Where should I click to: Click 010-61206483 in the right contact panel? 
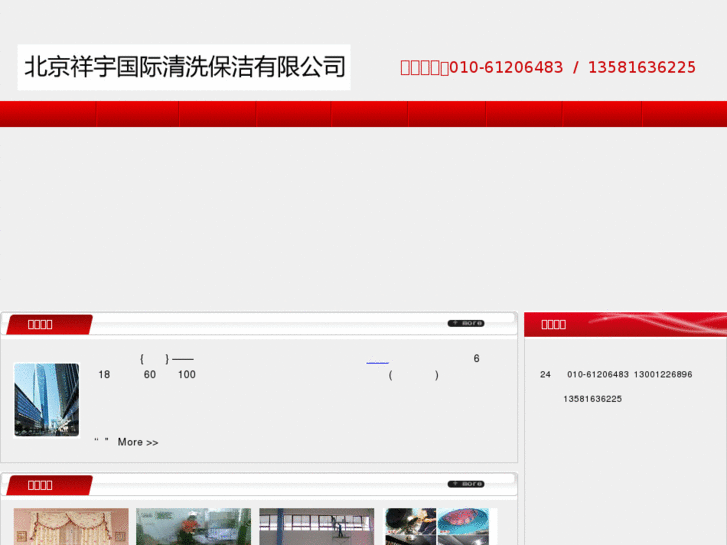click(x=598, y=375)
